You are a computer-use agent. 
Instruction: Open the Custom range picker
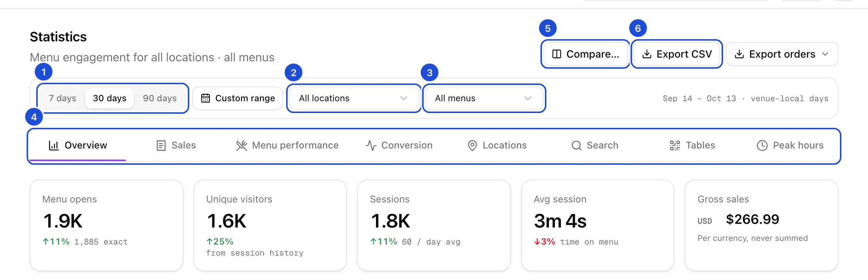[238, 98]
